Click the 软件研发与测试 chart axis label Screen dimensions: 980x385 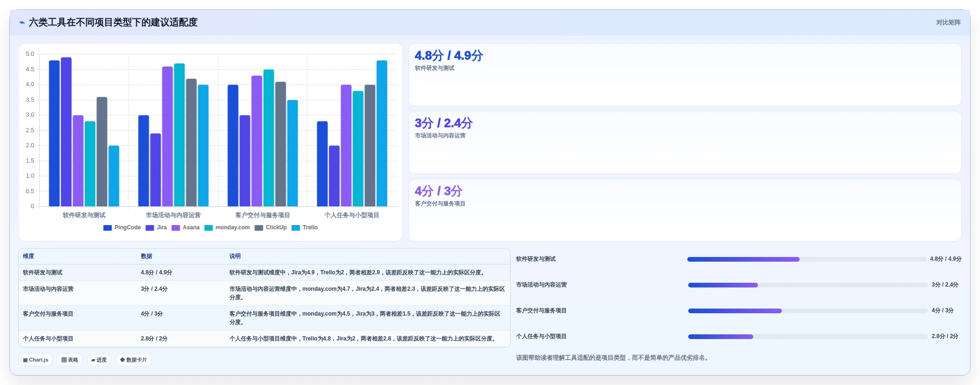point(84,215)
